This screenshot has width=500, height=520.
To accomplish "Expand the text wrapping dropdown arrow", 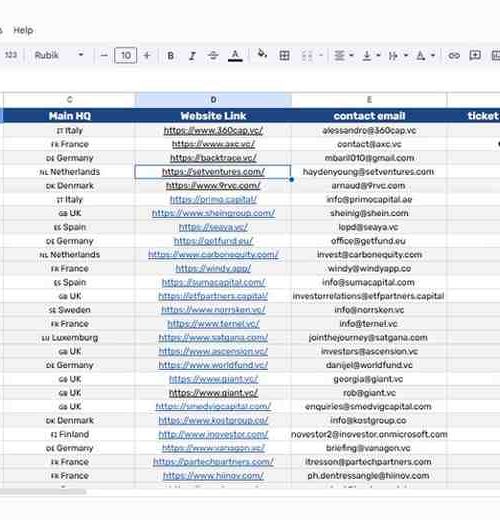I will 406,55.
